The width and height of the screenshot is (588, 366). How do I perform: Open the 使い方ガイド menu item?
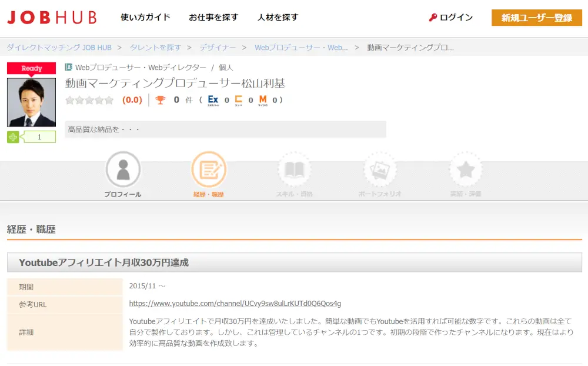[145, 18]
